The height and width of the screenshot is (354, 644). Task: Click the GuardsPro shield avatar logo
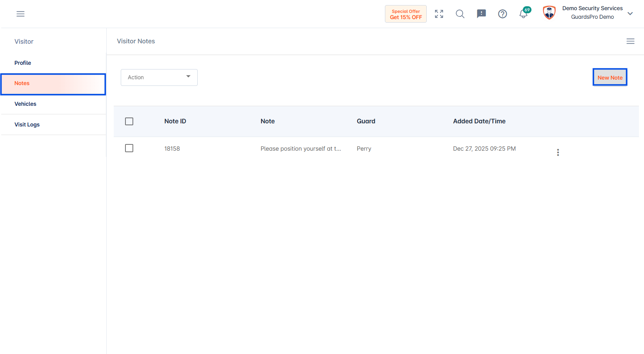[x=549, y=13]
